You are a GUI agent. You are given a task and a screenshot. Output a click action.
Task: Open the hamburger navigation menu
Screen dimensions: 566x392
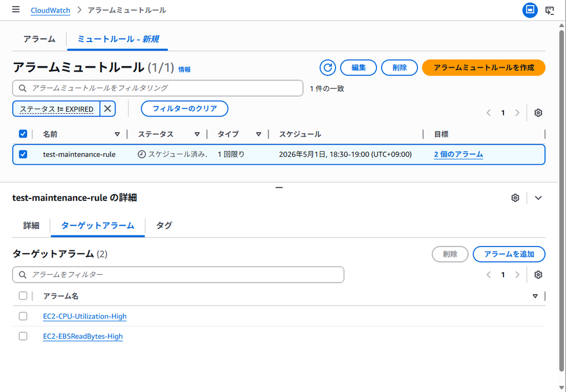point(16,10)
